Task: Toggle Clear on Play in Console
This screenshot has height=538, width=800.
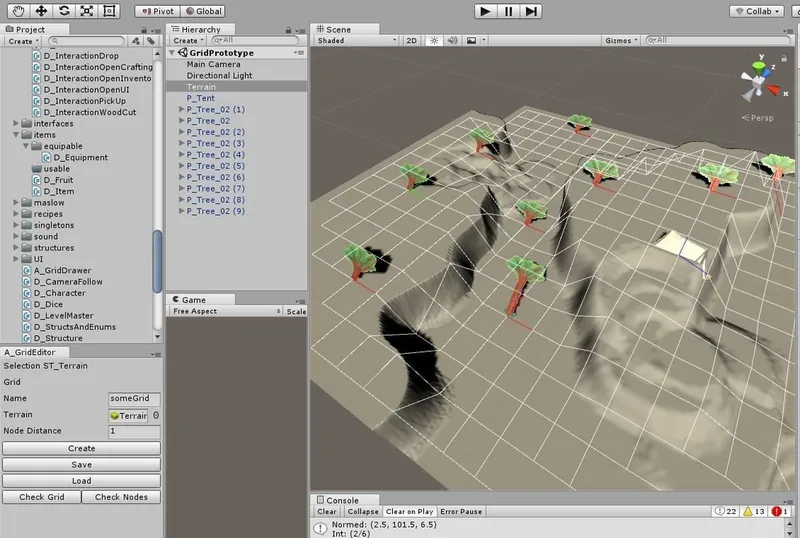Action: [x=409, y=511]
